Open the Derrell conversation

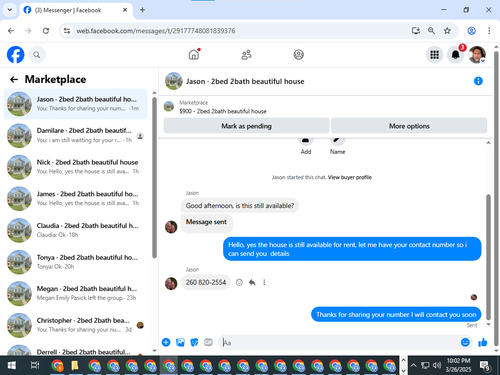tap(75, 349)
